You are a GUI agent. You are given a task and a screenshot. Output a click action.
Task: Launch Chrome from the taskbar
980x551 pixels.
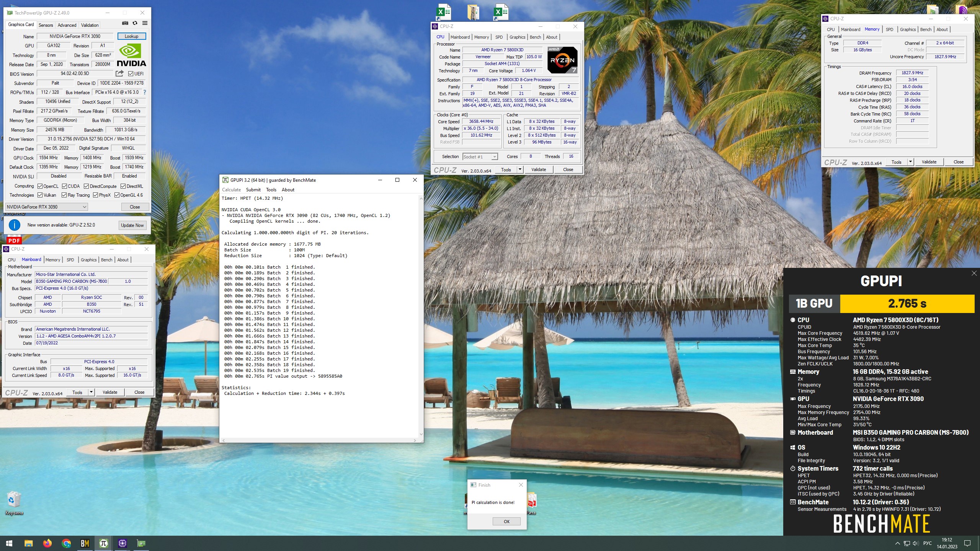click(66, 543)
